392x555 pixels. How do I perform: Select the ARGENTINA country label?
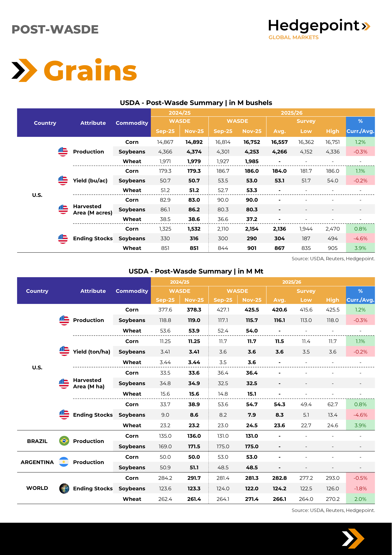tap(37, 462)
